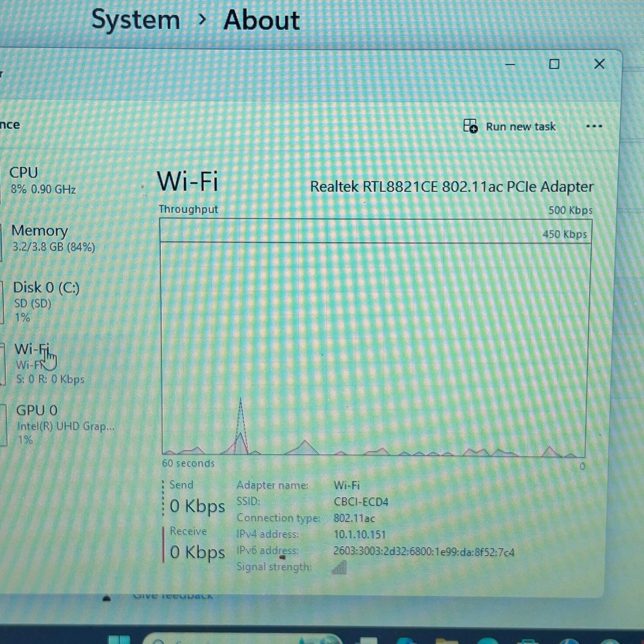The width and height of the screenshot is (644, 644).
Task: Open the three-dot more options menu
Action: click(594, 126)
